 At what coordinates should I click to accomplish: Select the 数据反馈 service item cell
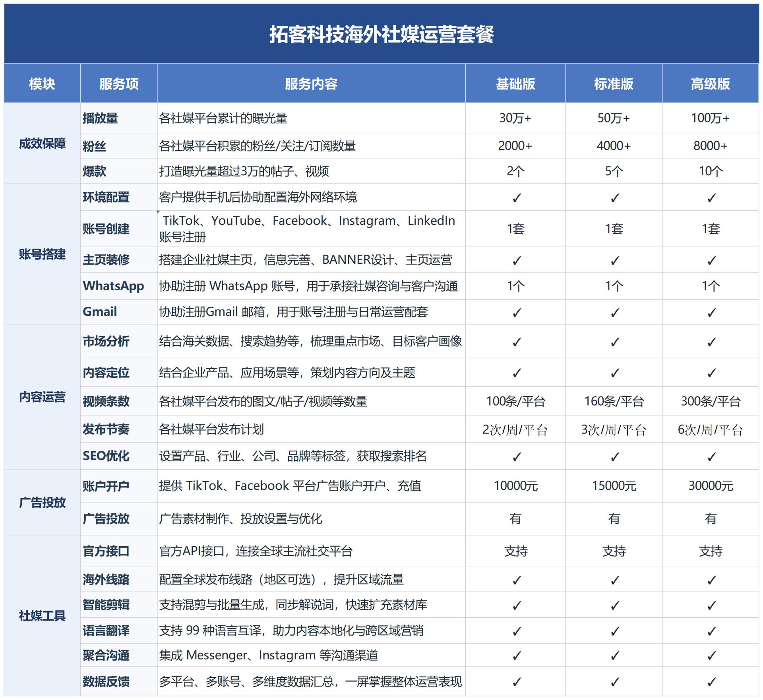(119, 681)
